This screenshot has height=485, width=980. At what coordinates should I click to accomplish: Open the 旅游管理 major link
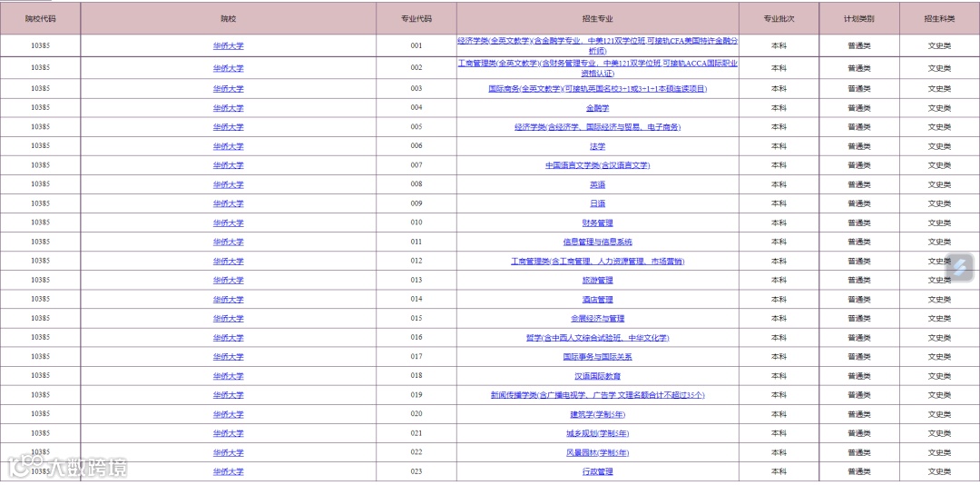pos(597,281)
